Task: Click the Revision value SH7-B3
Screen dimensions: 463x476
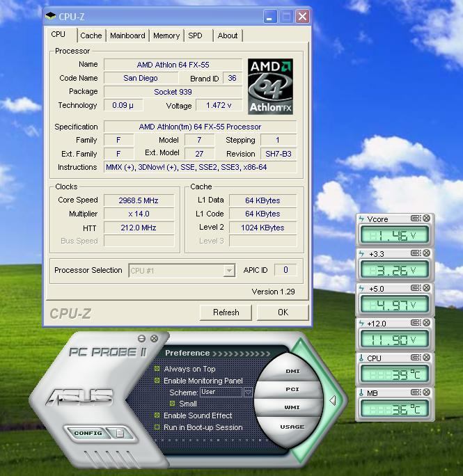Action: [x=278, y=154]
